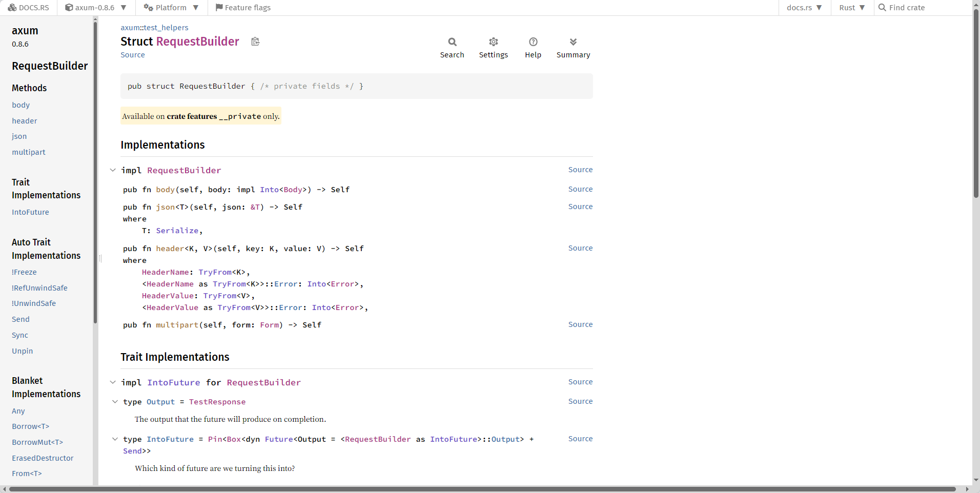Screen dimensions: 980x493
Task: Collapse the type IntoFuture section
Action: coord(115,439)
